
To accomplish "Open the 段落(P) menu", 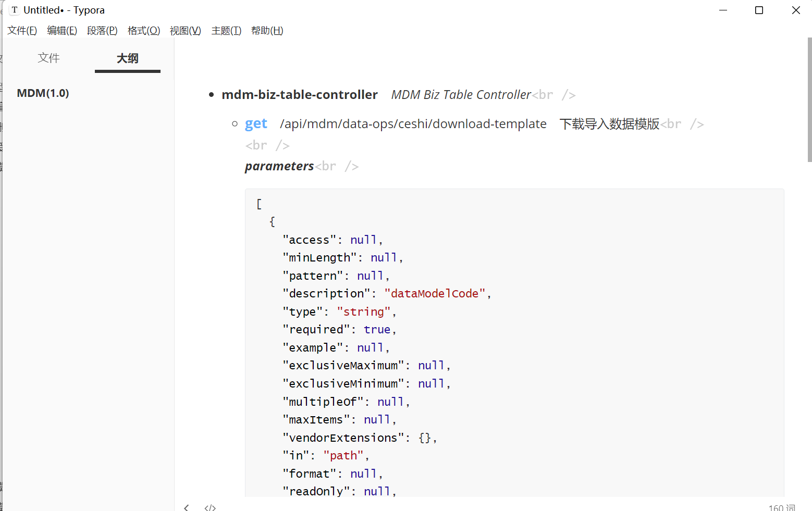I will coord(102,31).
